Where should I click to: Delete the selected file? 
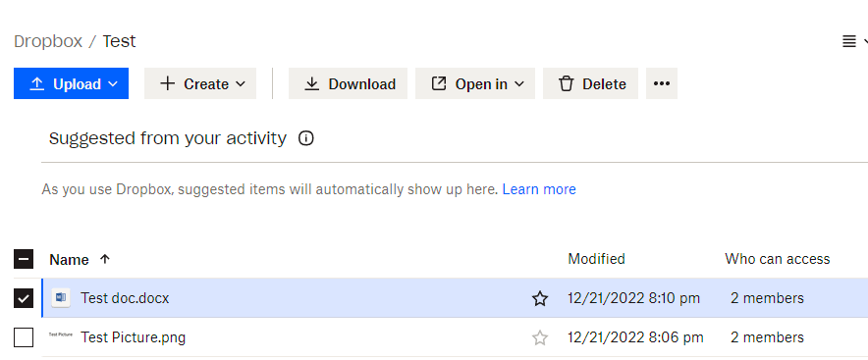point(590,83)
